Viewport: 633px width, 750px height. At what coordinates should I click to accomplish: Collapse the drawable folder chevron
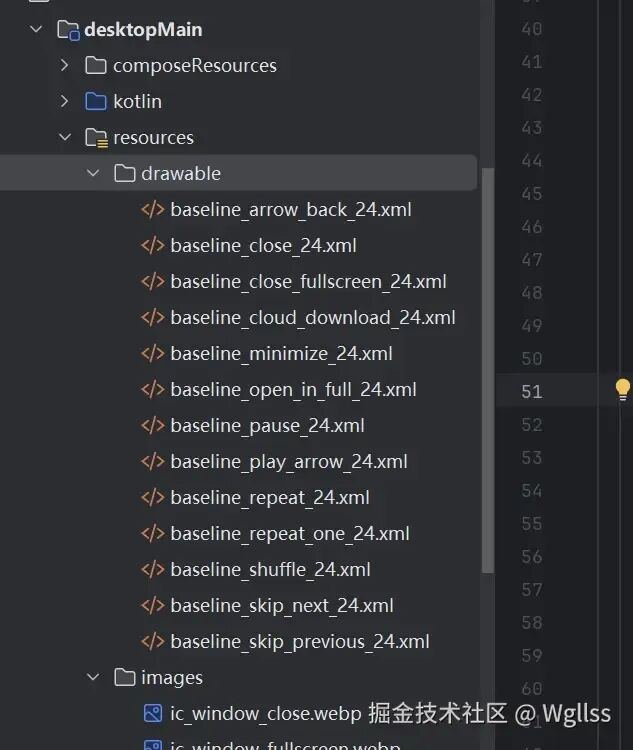click(x=93, y=173)
